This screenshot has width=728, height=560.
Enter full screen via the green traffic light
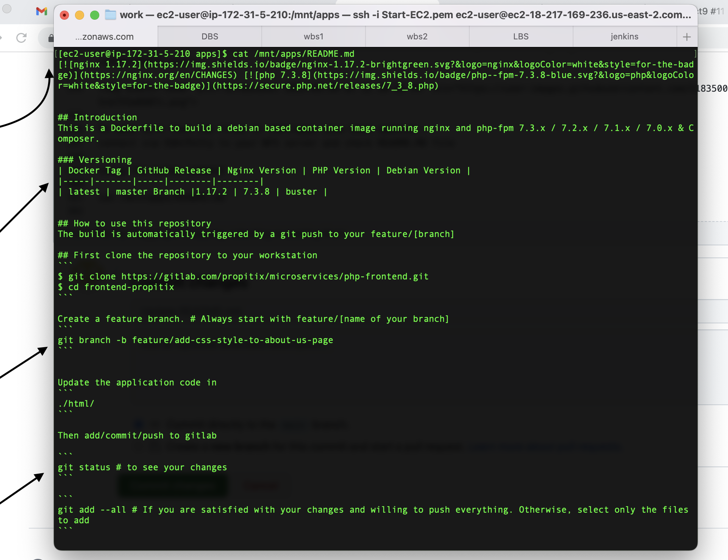coord(94,15)
